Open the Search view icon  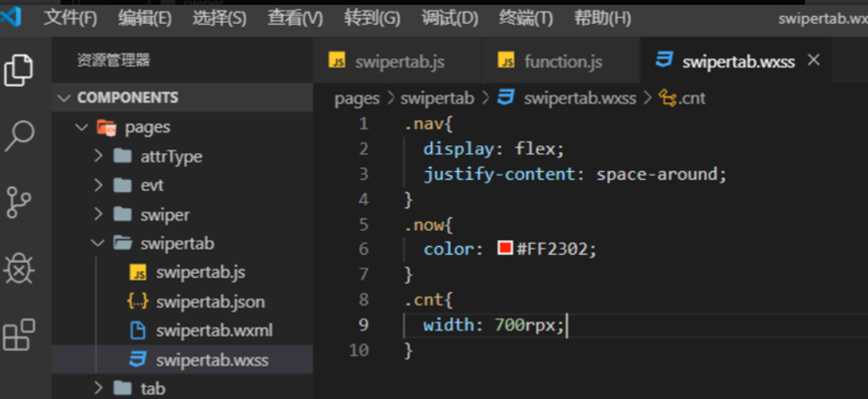click(19, 136)
